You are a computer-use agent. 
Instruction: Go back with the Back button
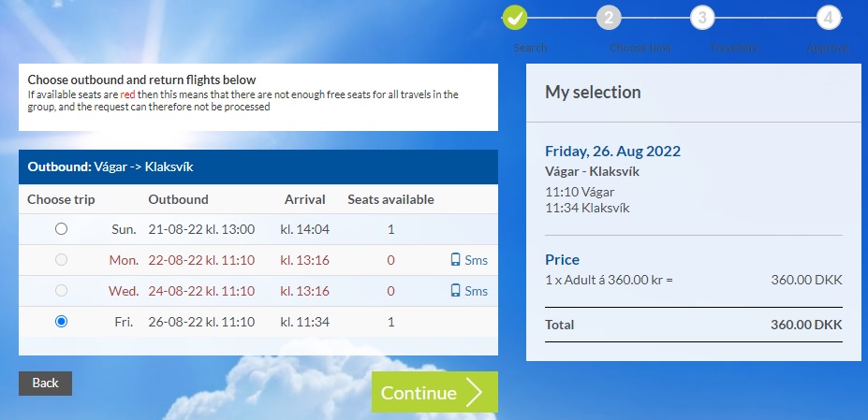pyautogui.click(x=45, y=383)
